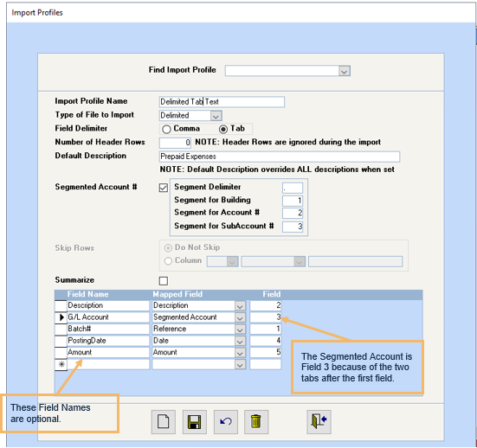The height and width of the screenshot is (448, 477).
Task: Click the new blank profile icon
Action: tap(164, 421)
